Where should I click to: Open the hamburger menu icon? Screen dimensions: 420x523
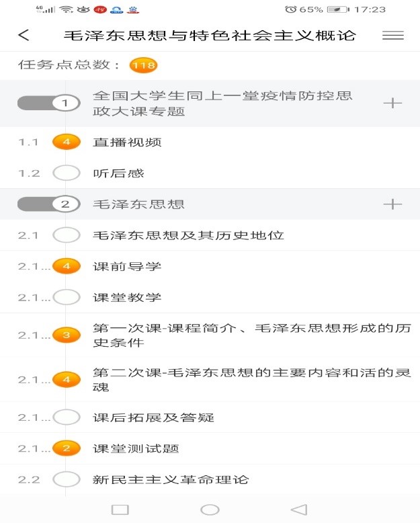click(392, 35)
